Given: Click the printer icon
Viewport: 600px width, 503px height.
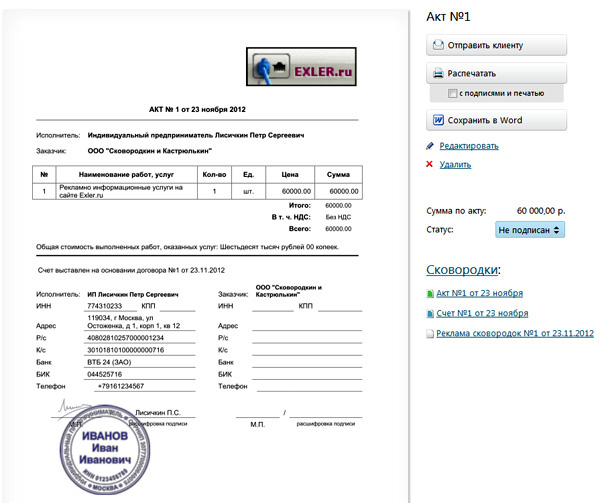Looking at the screenshot, I should [x=438, y=73].
